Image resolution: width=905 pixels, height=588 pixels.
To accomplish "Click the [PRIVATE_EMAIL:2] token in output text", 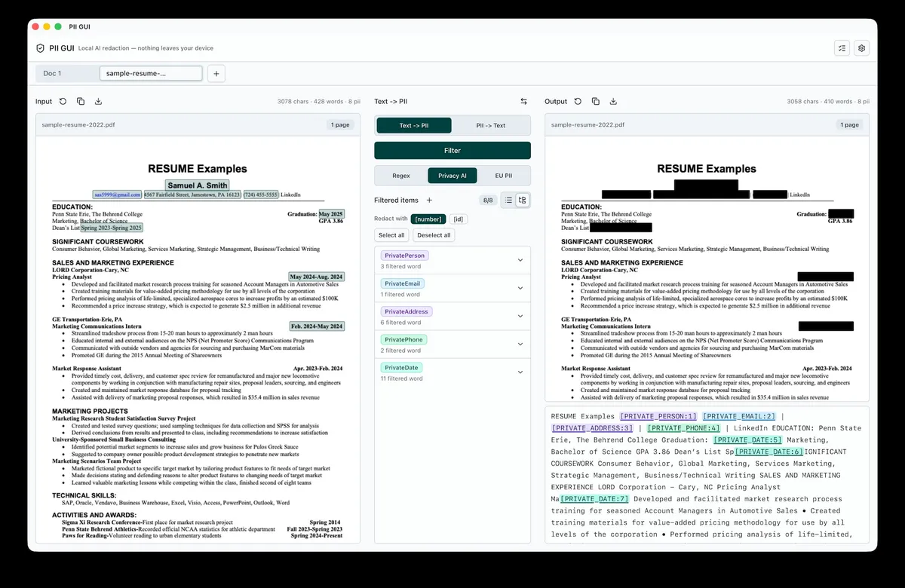I will coord(738,416).
